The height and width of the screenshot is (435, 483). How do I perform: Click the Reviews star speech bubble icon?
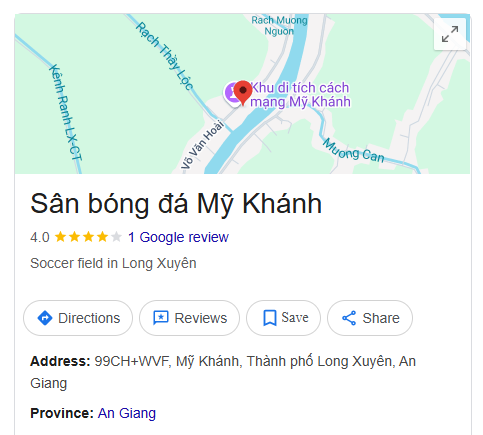coord(161,318)
